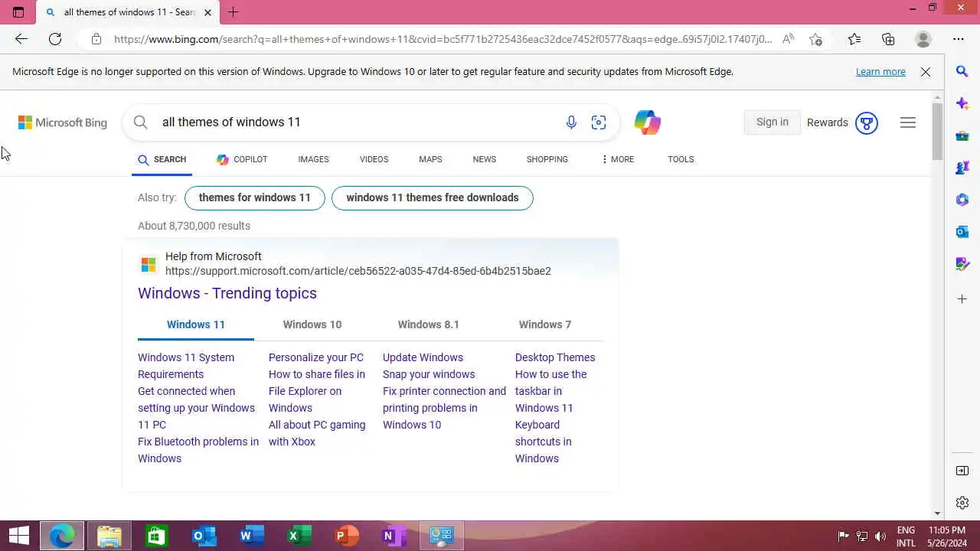Screen dimensions: 980x551
Task: Click 'themes for windows 11' suggestion
Action: click(x=255, y=197)
